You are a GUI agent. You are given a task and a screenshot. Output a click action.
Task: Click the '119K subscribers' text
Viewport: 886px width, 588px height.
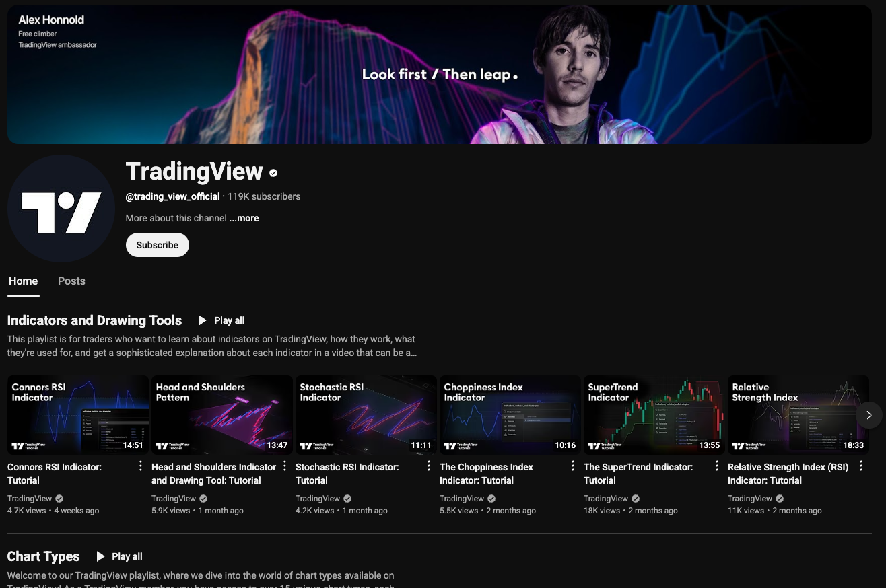pyautogui.click(x=264, y=196)
